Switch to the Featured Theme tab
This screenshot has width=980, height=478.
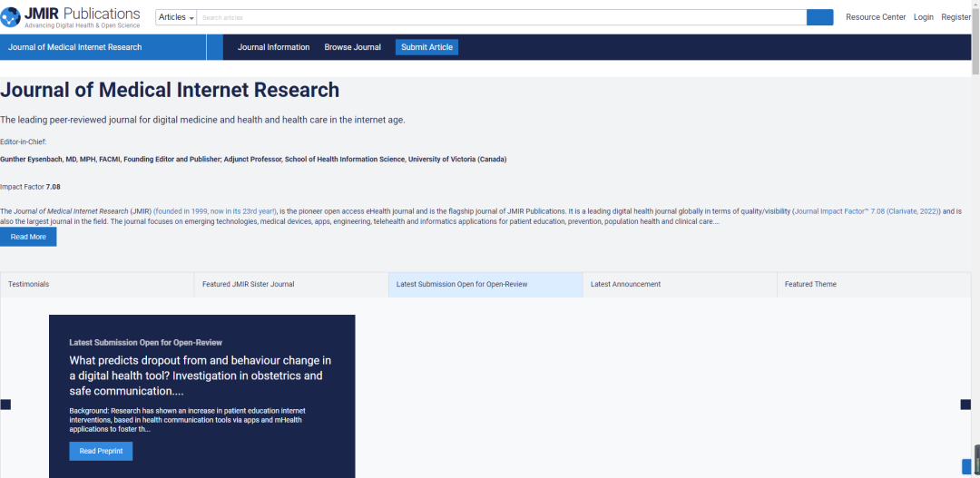tap(875, 284)
